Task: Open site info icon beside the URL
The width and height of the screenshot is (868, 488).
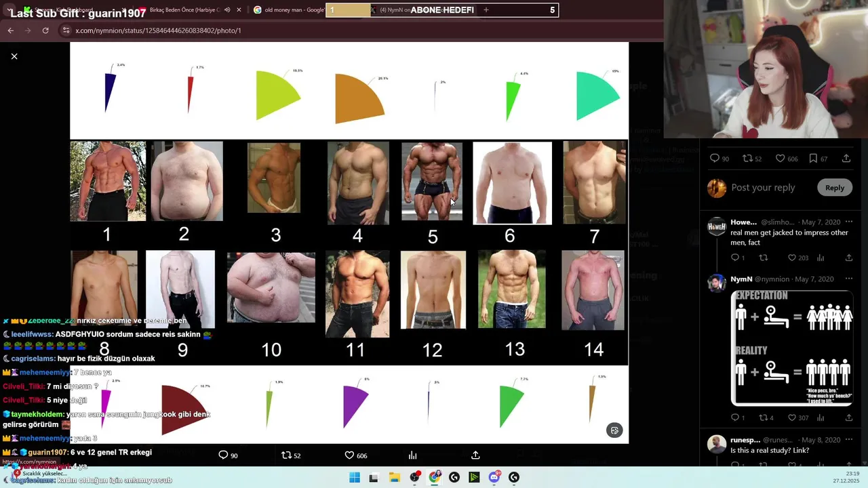Action: pos(66,30)
